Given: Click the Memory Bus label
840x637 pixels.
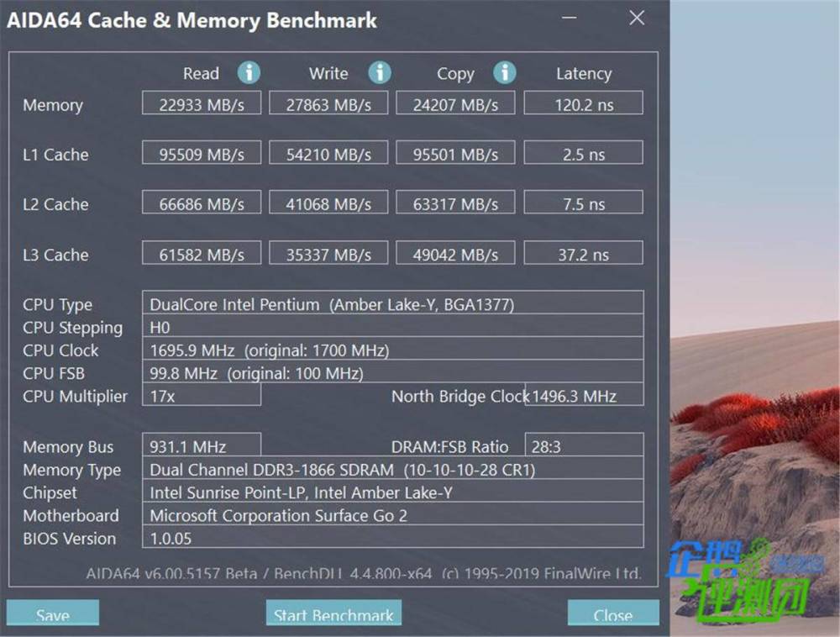Looking at the screenshot, I should (68, 446).
